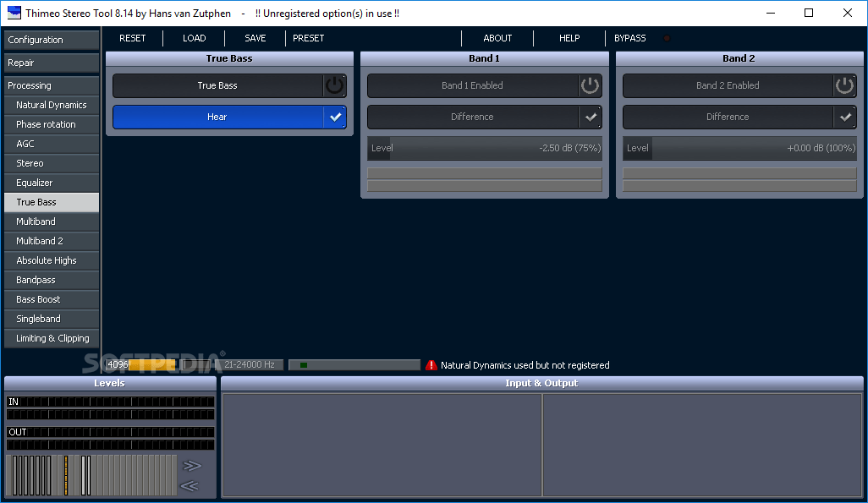Toggle Band 2 Difference checkmark

click(x=845, y=118)
